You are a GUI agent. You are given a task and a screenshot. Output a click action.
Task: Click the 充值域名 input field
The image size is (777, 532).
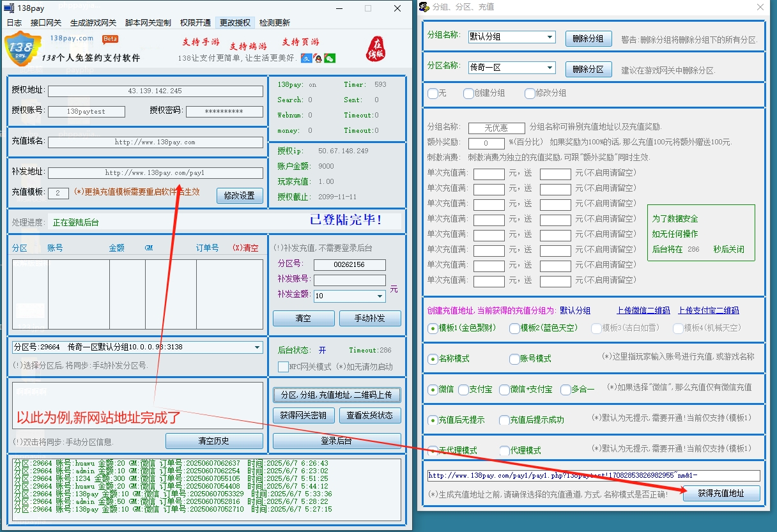(x=155, y=142)
